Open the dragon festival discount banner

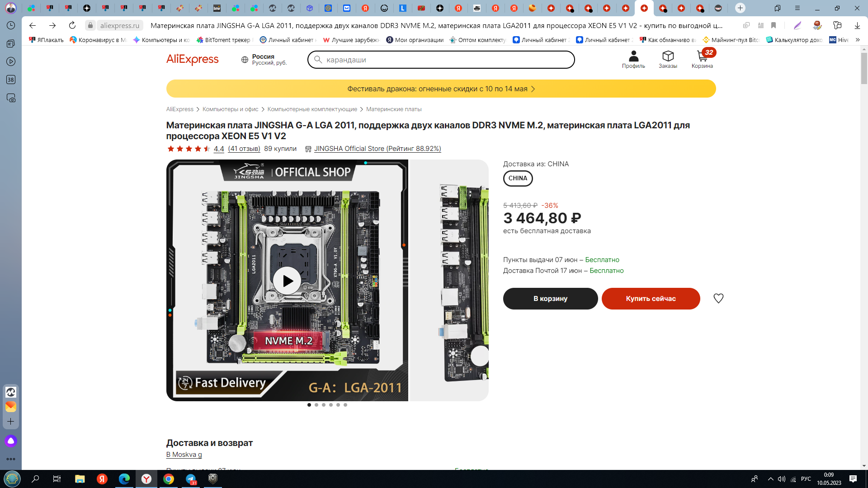(441, 89)
